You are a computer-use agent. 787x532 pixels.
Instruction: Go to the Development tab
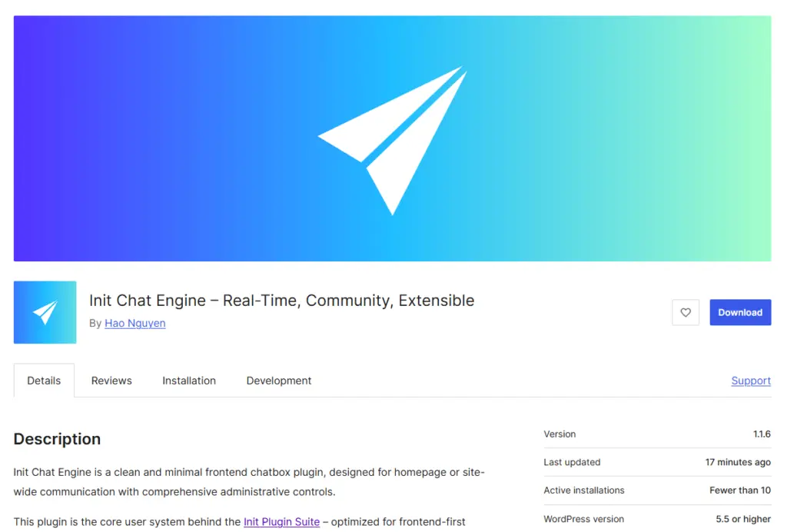[278, 381]
